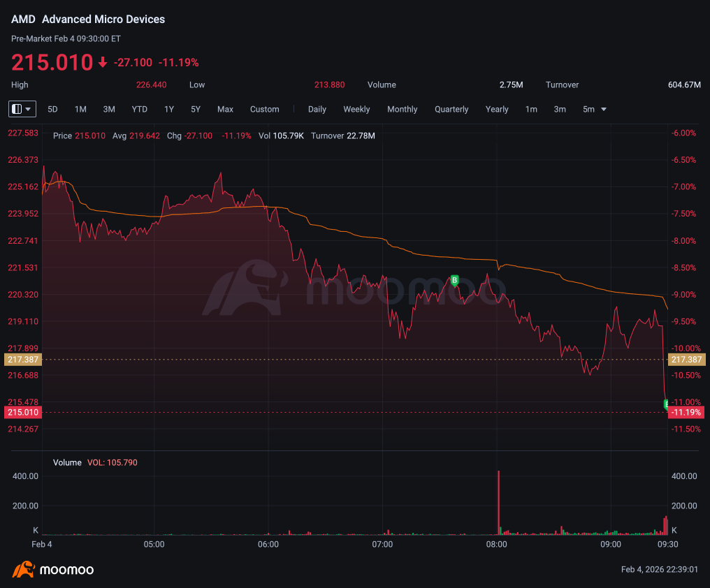Click the High value 226.440

pos(151,84)
